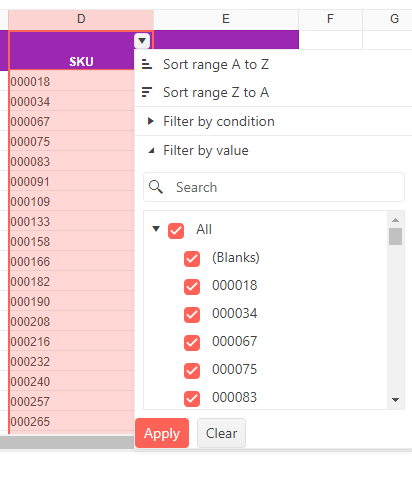The width and height of the screenshot is (412, 477).
Task: Click the value list scrollbar thumb
Action: (396, 236)
